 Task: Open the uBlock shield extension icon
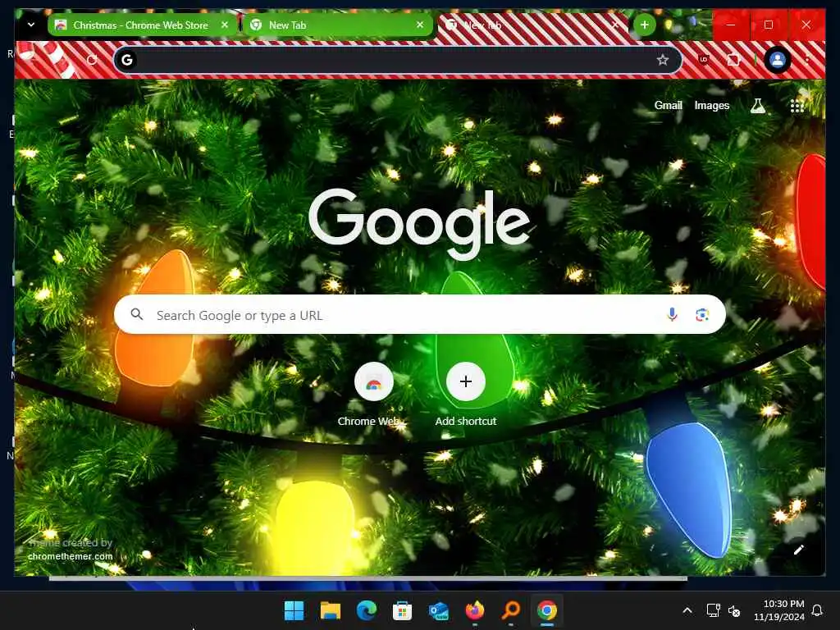[704, 59]
